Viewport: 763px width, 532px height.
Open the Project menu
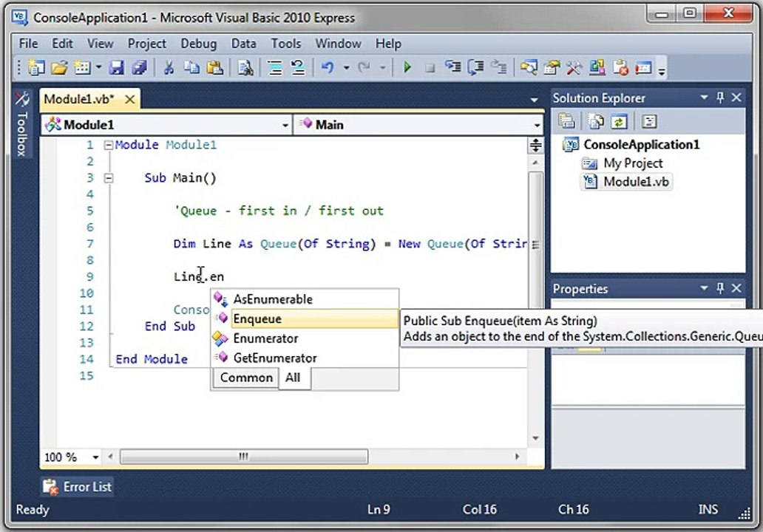(147, 44)
